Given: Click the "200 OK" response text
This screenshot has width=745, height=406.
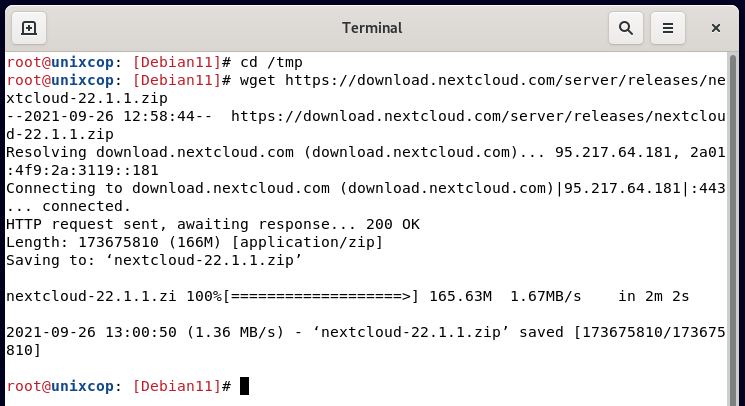Looking at the screenshot, I should tap(393, 224).
